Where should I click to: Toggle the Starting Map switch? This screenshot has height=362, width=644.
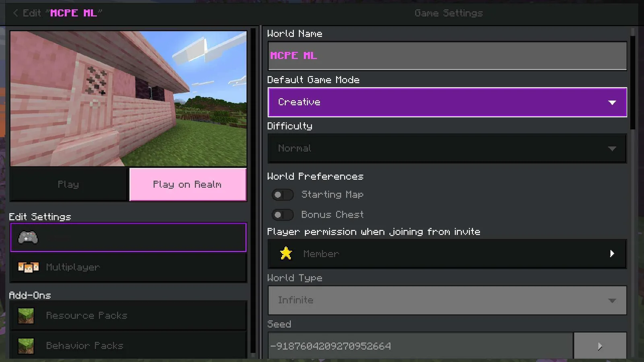283,195
